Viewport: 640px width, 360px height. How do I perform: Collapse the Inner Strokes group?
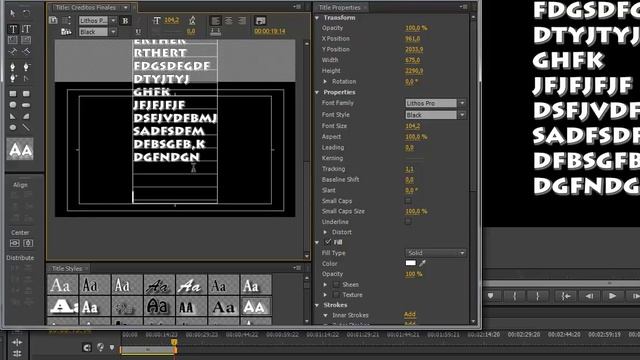(325, 316)
